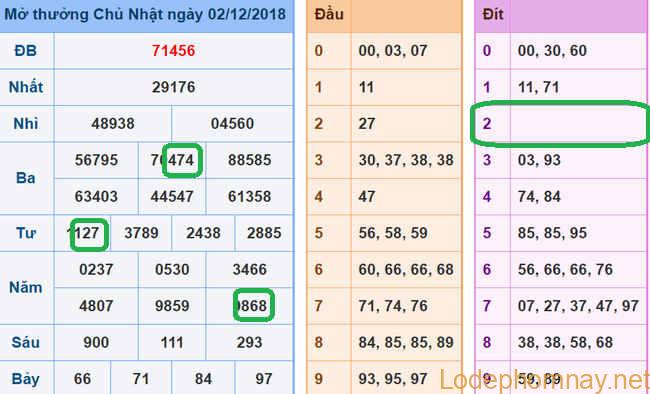Viewport: 650px width, 394px height.
Task: Select third prize number 88585
Action: click(250, 160)
